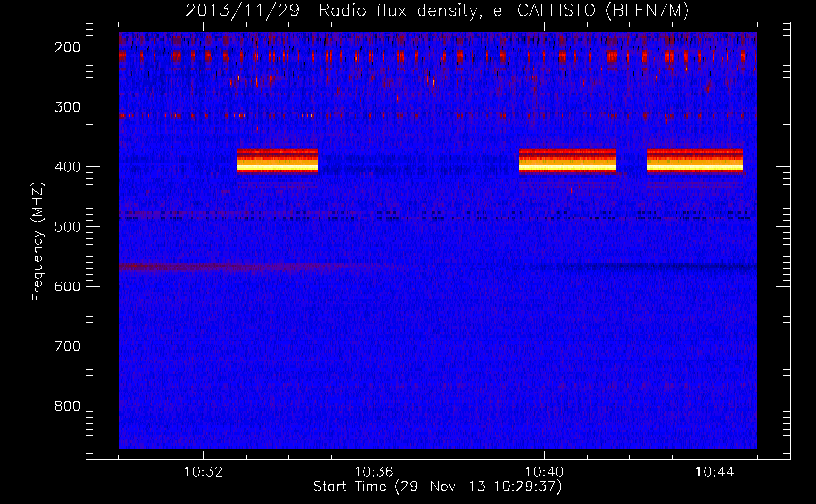Click the 'Frequency (MHZ)' axis label
Image resolution: width=816 pixels, height=504 pixels.
(38, 242)
